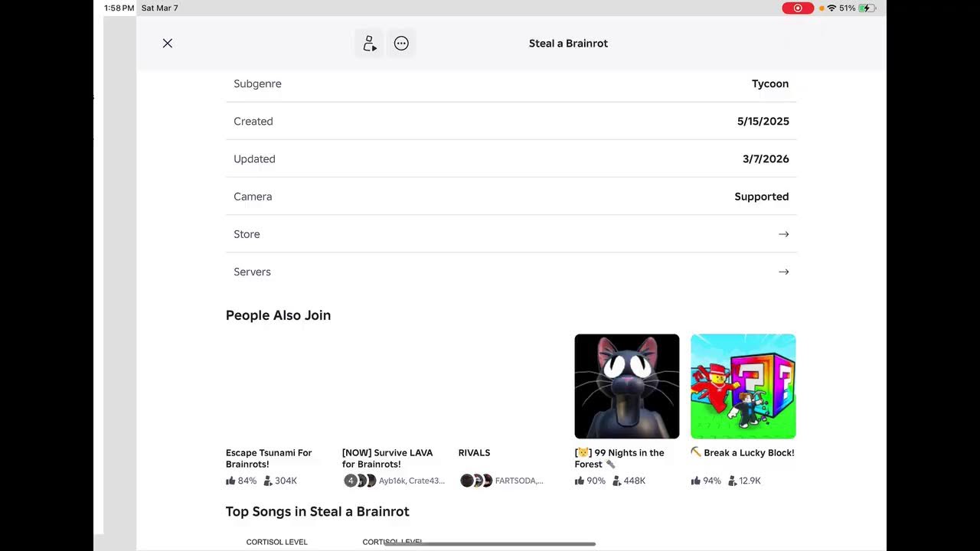Tap the thumbs-up icon showing 84%

tap(230, 481)
